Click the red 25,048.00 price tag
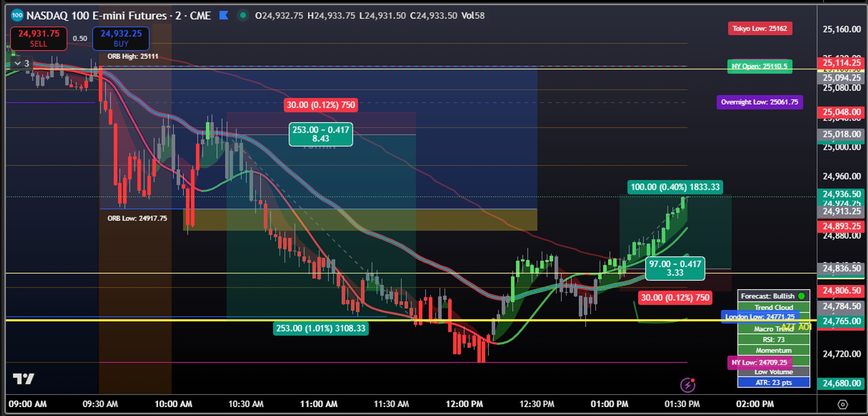 point(842,112)
